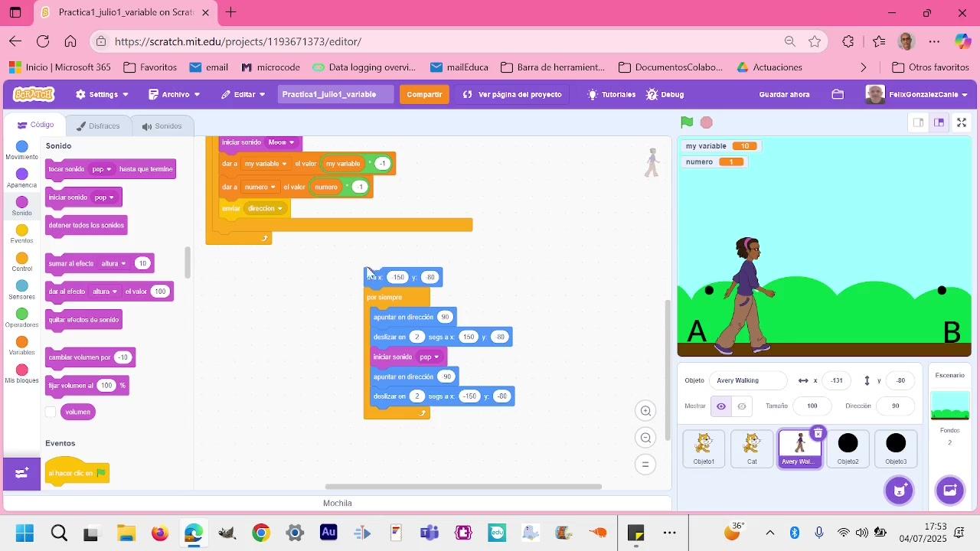Click the block palette vertical scrollbar
980x551 pixels.
tap(188, 262)
